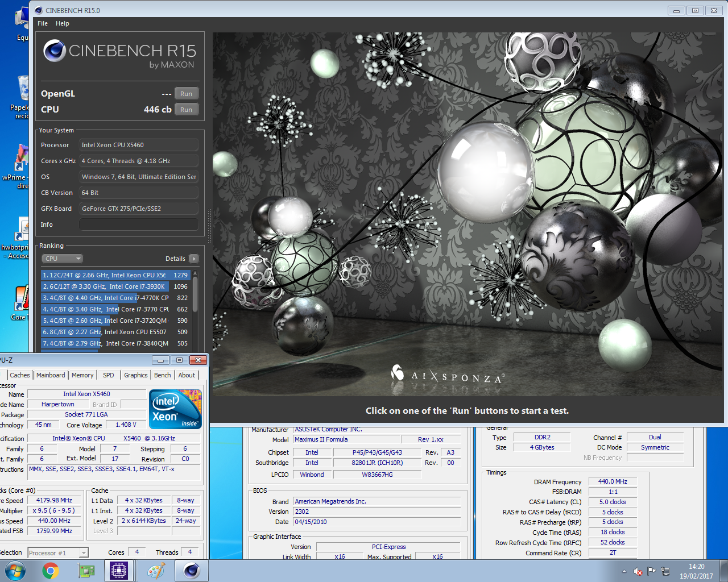Image resolution: width=728 pixels, height=582 pixels.
Task: Select ranking entry 7 Core i7-3840QM
Action: pyautogui.click(x=115, y=343)
